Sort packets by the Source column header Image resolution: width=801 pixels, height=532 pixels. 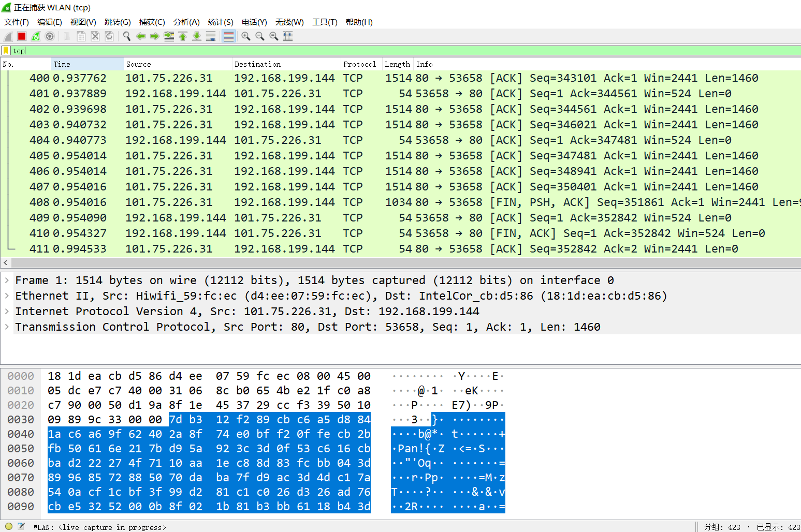coord(178,64)
